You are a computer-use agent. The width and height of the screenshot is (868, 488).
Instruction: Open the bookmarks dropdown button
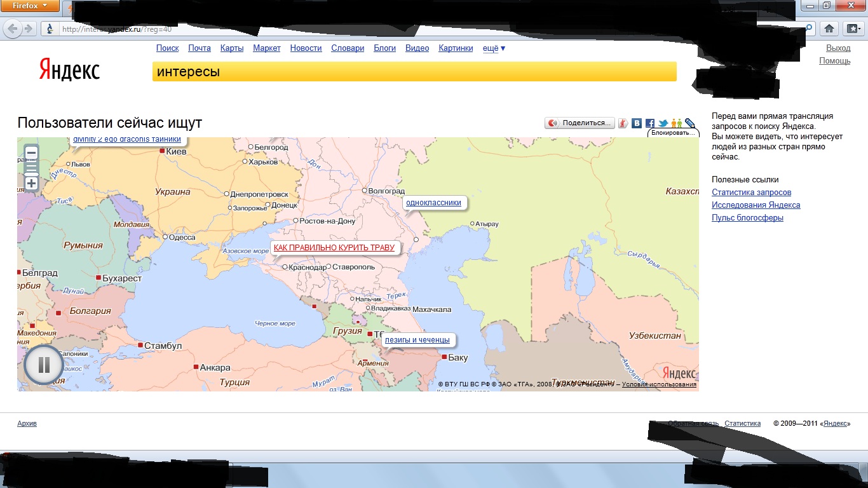pos(852,29)
